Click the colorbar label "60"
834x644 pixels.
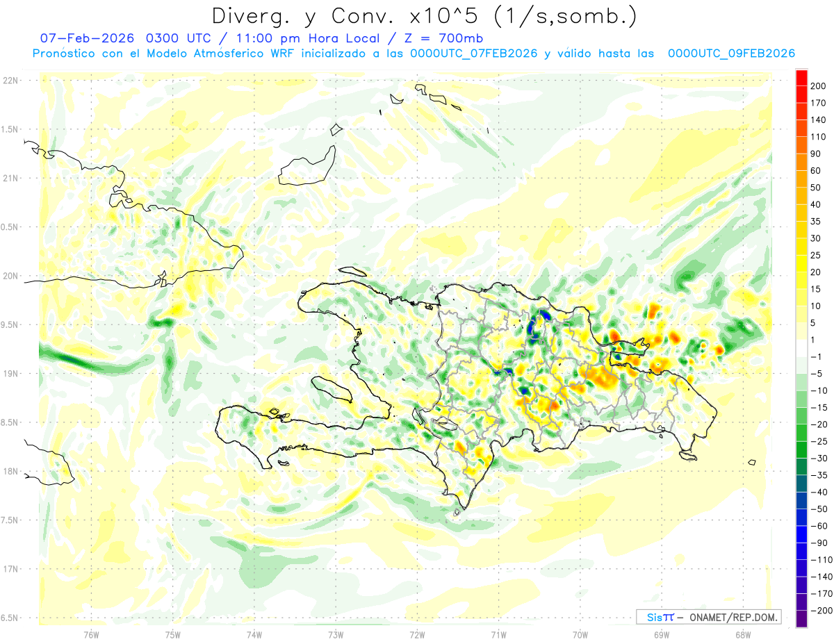coord(817,171)
